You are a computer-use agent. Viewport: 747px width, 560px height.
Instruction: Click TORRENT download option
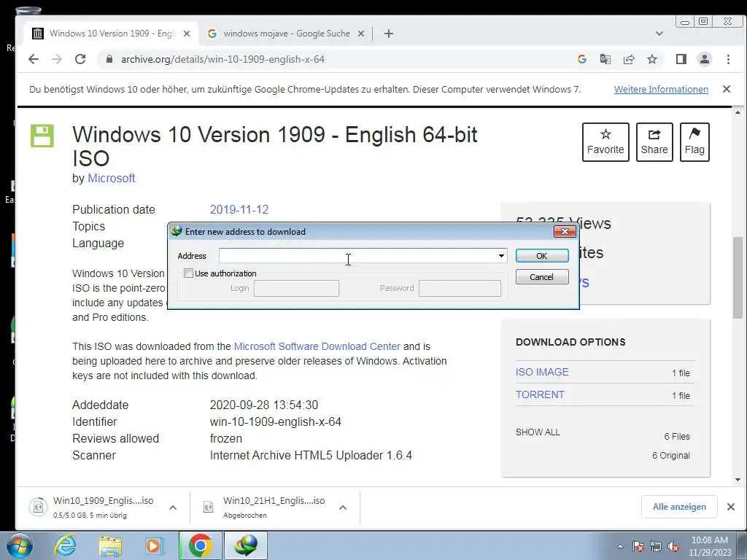point(540,394)
